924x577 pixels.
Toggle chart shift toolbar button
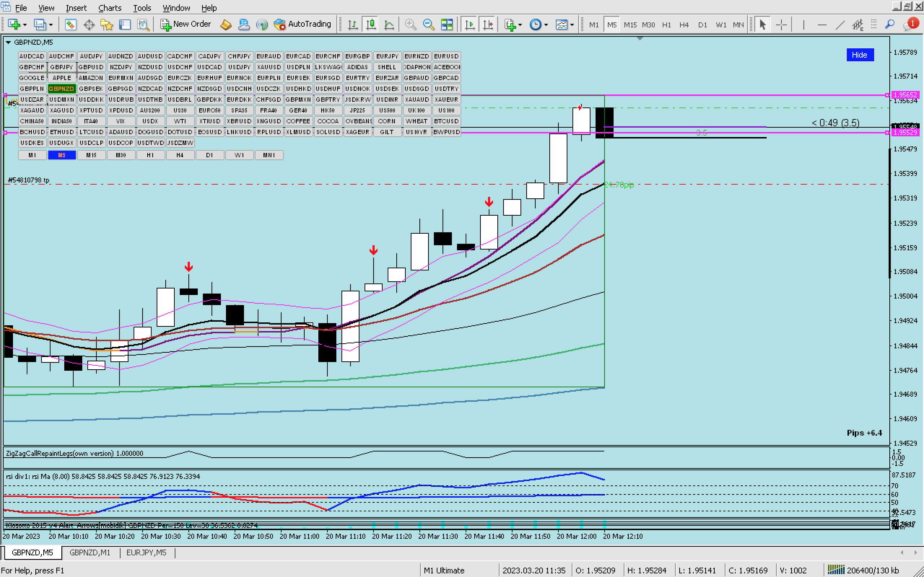click(x=488, y=25)
